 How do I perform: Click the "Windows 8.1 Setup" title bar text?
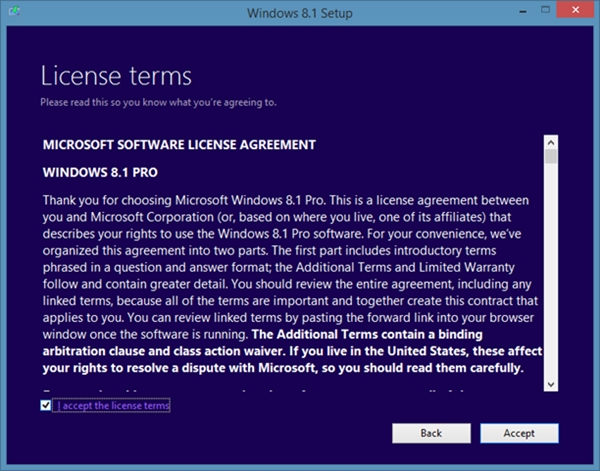pos(300,14)
